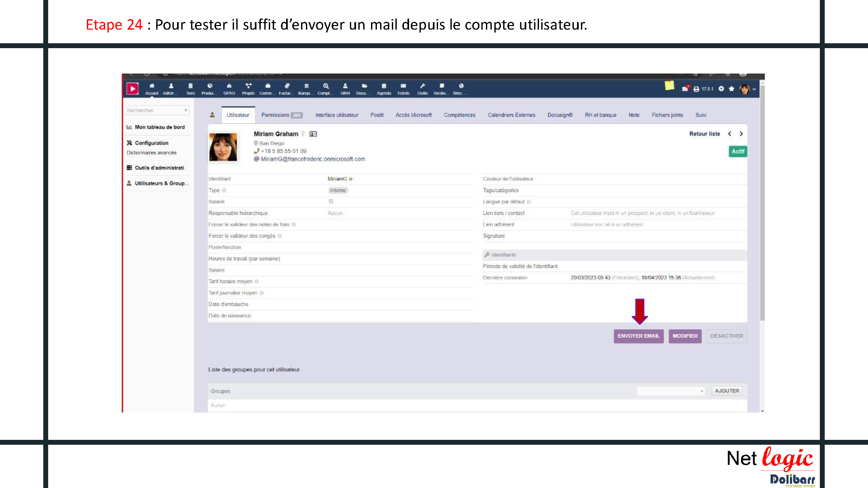Click the print icon in top bar
Screen dimensions: 868x488
696,89
